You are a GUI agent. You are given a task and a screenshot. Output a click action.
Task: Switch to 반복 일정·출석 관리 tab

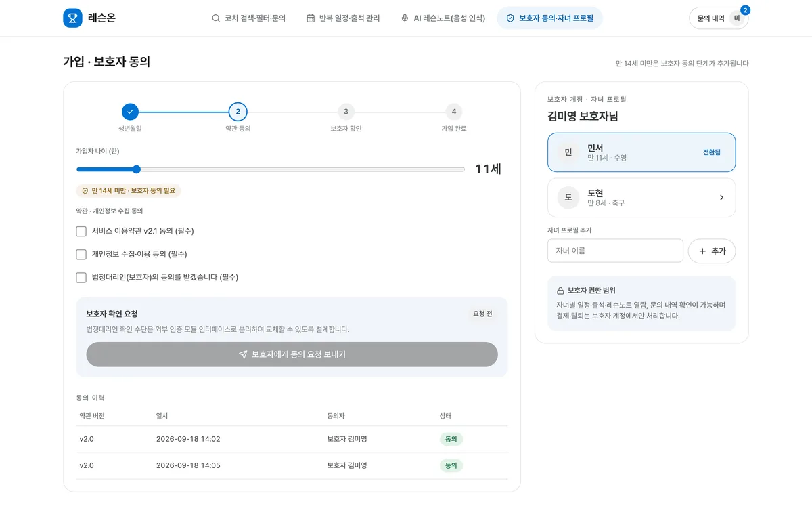click(x=343, y=18)
